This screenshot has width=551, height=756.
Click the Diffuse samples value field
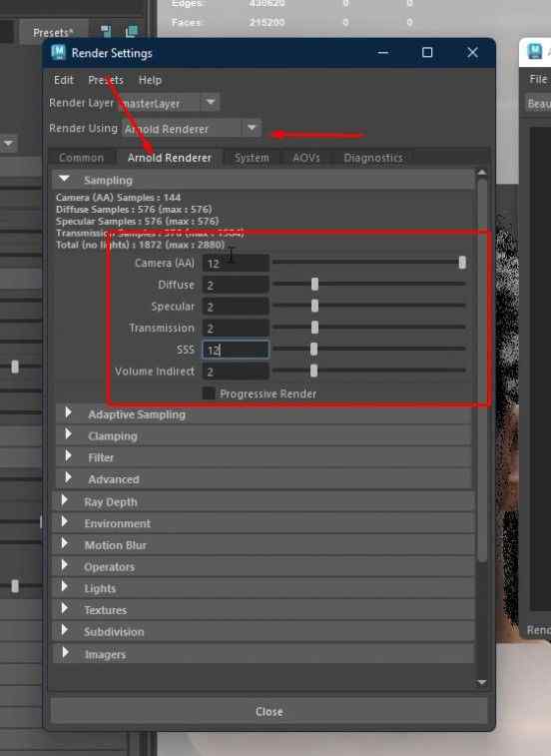236,285
